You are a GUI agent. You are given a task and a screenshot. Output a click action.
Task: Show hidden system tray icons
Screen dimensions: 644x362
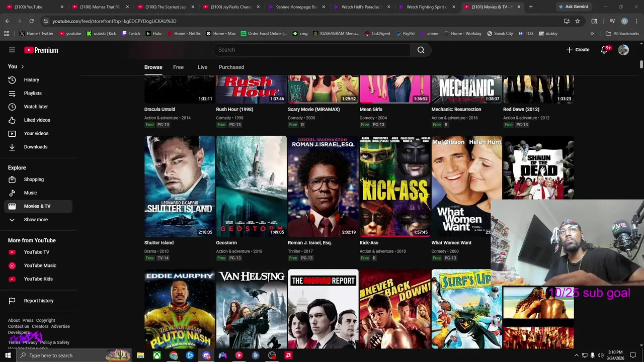pyautogui.click(x=577, y=355)
